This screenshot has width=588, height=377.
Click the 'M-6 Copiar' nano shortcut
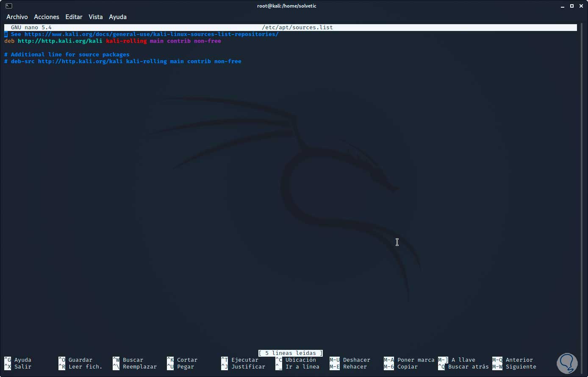coord(401,367)
